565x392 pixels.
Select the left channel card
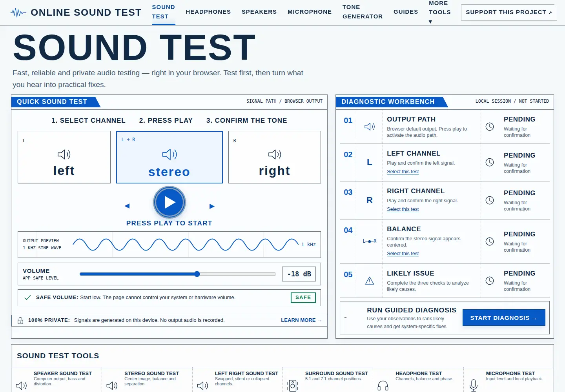[64, 157]
